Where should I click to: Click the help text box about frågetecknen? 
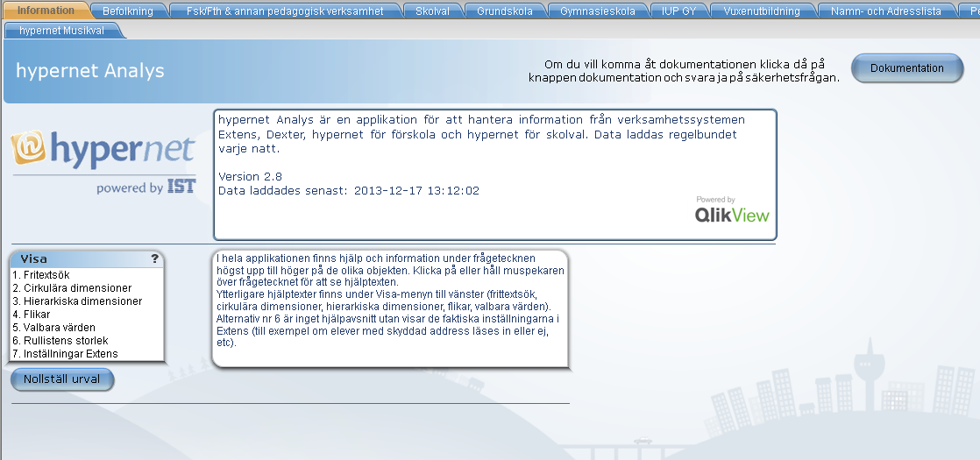(x=391, y=308)
